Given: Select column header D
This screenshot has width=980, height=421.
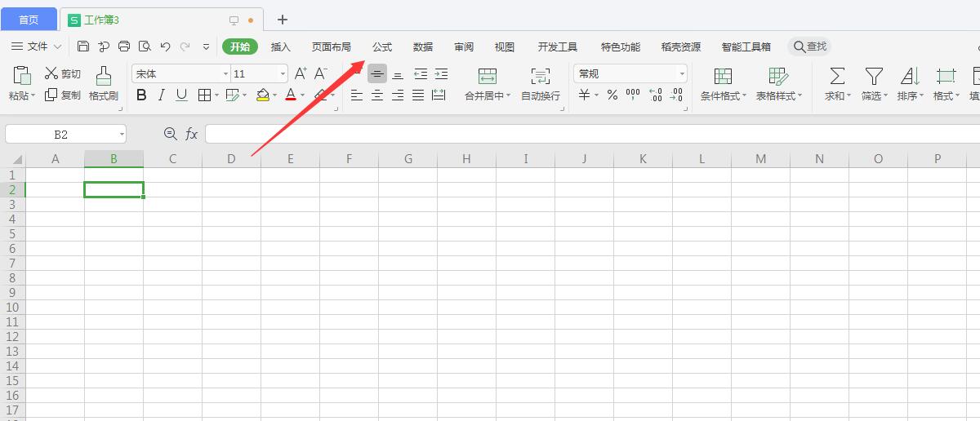Looking at the screenshot, I should tap(231, 158).
